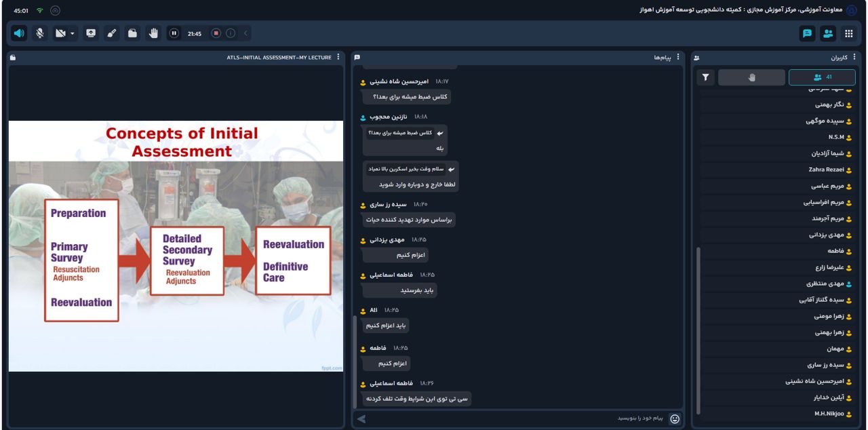Toggle the microphone on
This screenshot has width=868, height=430.
click(x=40, y=33)
